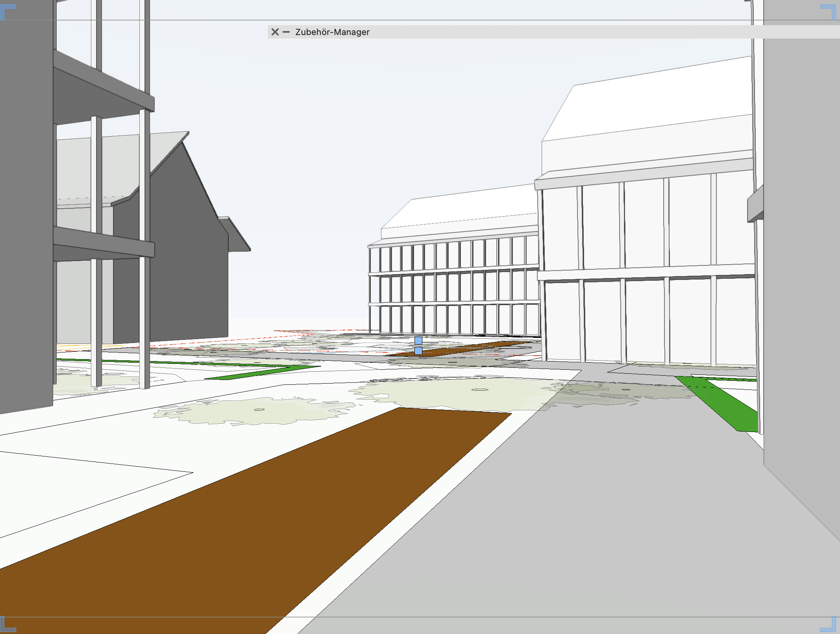Minimize the Zubehör-Manager palette with dash button
The width and height of the screenshot is (840, 634).
pyautogui.click(x=286, y=32)
